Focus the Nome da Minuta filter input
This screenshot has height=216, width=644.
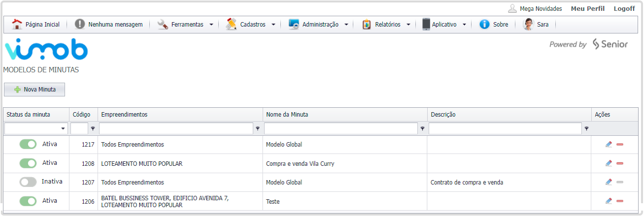[341, 128]
